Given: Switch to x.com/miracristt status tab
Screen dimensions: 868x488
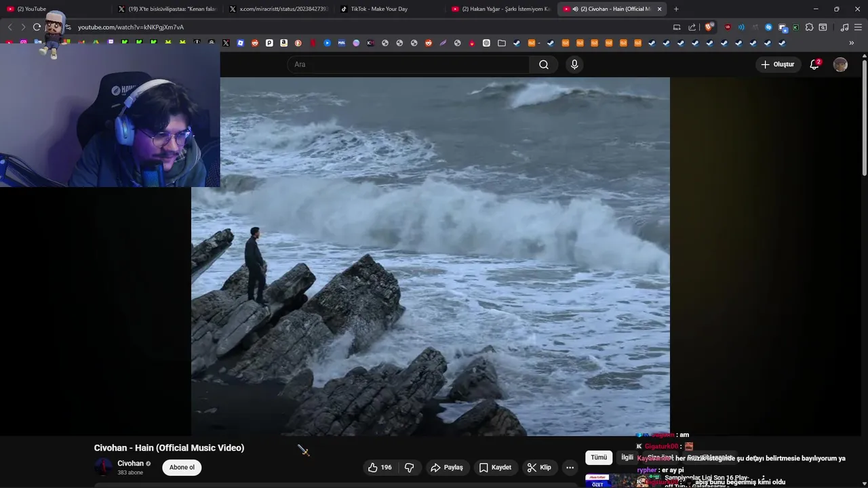Looking at the screenshot, I should tap(279, 9).
